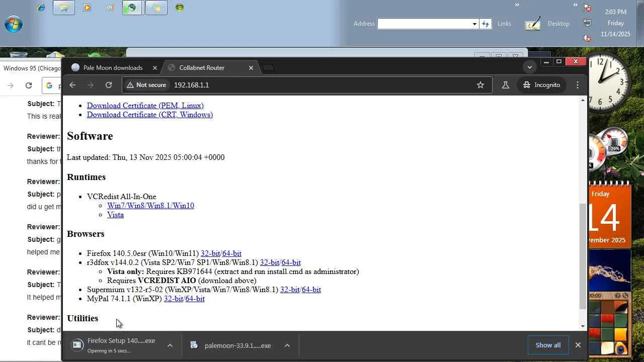The image size is (644, 362).
Task: Click the muted volume tray icon
Action: pos(587,38)
